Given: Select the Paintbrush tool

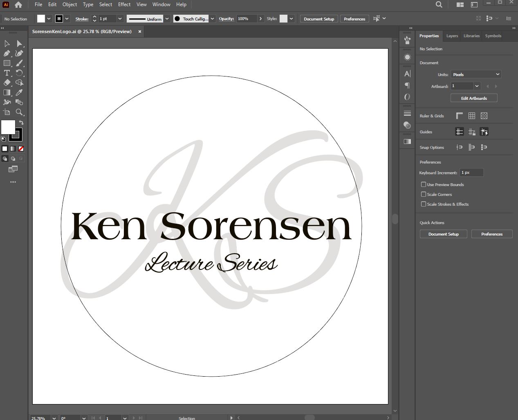Looking at the screenshot, I should (x=19, y=63).
